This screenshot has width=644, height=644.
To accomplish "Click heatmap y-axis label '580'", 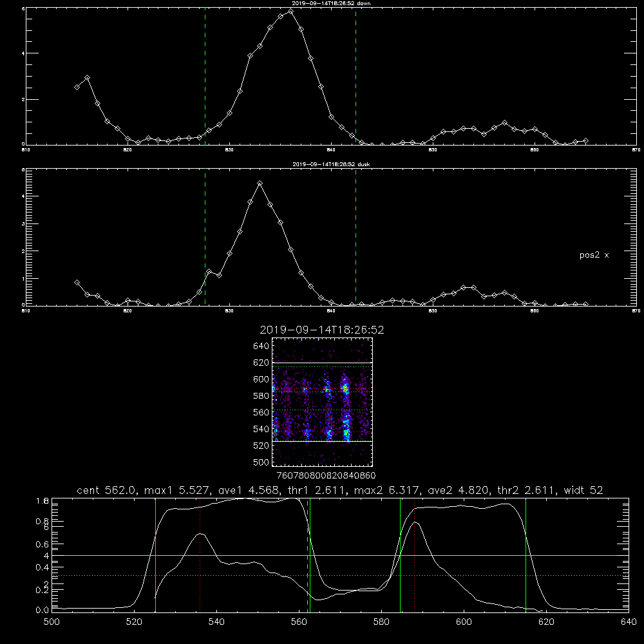I will (x=261, y=396).
